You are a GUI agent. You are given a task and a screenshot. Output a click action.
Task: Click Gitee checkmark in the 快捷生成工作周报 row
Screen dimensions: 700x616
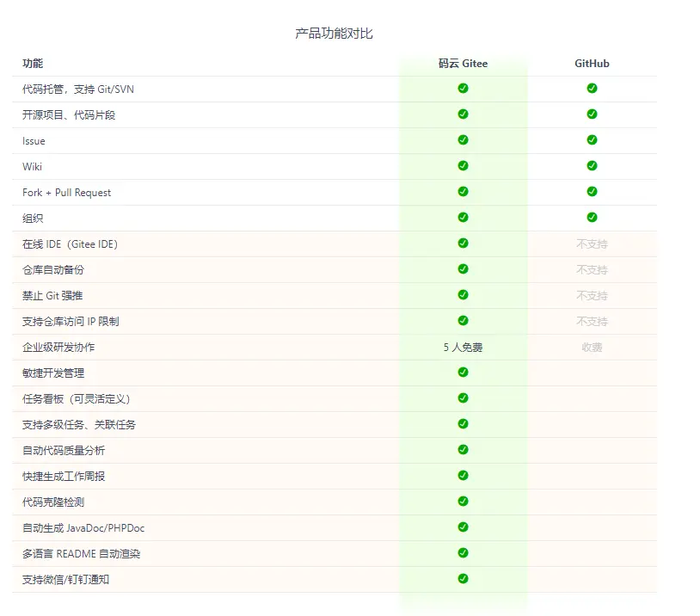click(463, 475)
